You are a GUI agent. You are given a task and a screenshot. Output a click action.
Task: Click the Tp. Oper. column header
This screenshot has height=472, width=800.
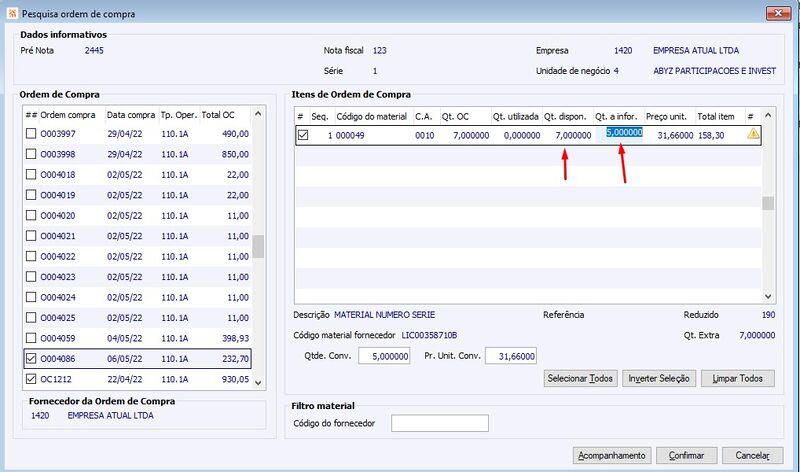point(179,115)
